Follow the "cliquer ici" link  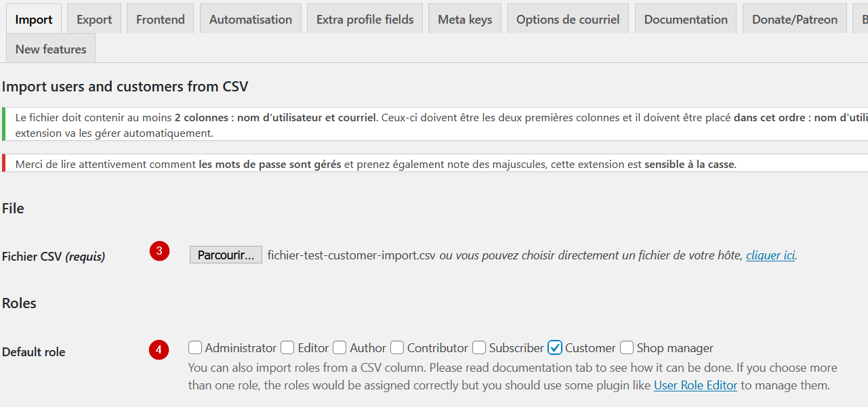click(x=770, y=255)
